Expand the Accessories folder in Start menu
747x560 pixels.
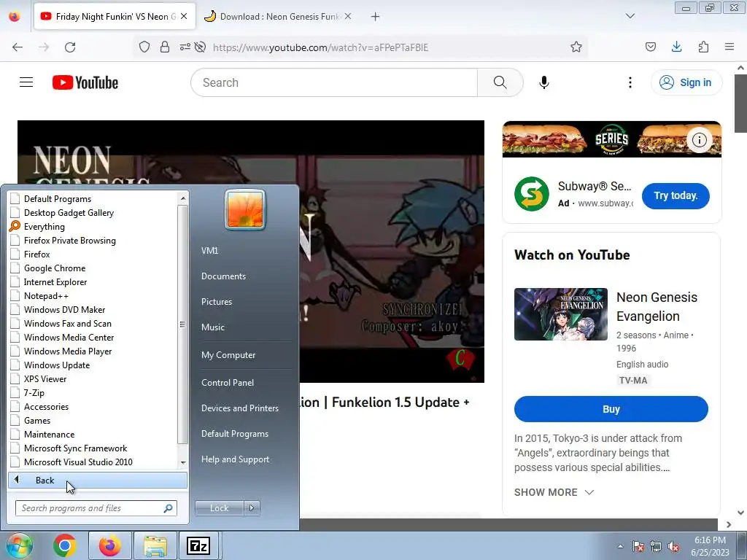(x=46, y=407)
